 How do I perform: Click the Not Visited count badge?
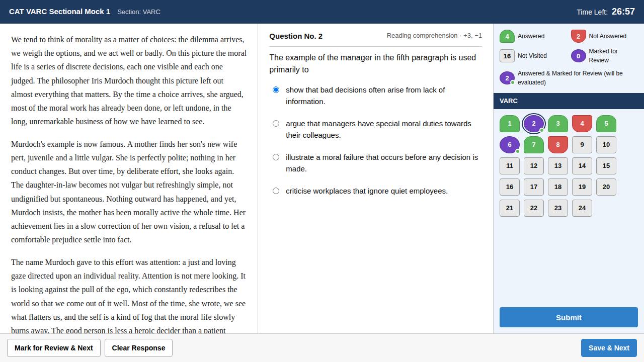coord(507,56)
